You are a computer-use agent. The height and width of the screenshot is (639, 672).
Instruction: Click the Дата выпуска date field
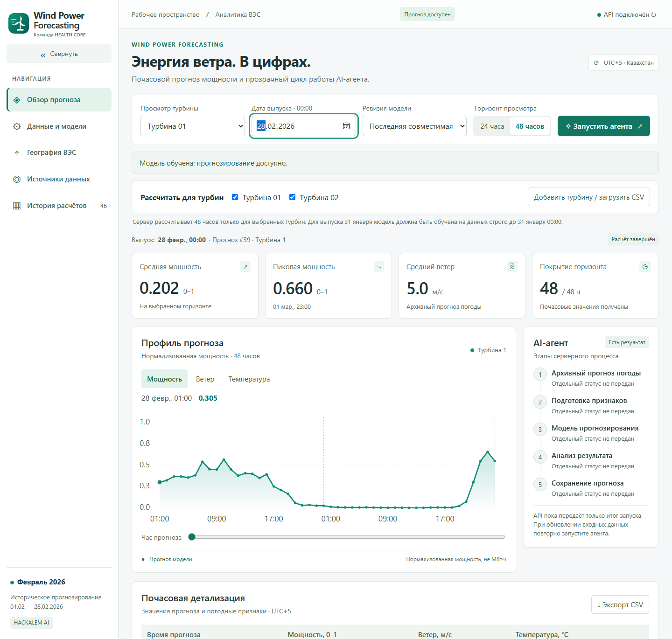coord(304,126)
